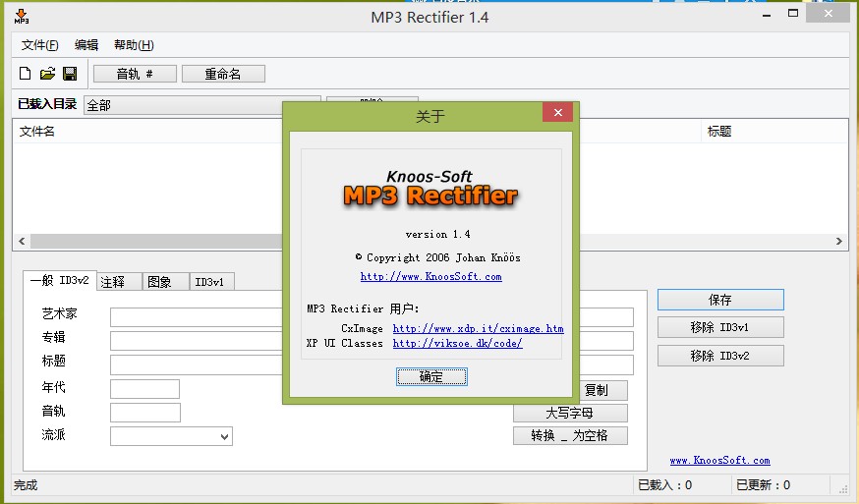Click the 保存 button

point(720,300)
